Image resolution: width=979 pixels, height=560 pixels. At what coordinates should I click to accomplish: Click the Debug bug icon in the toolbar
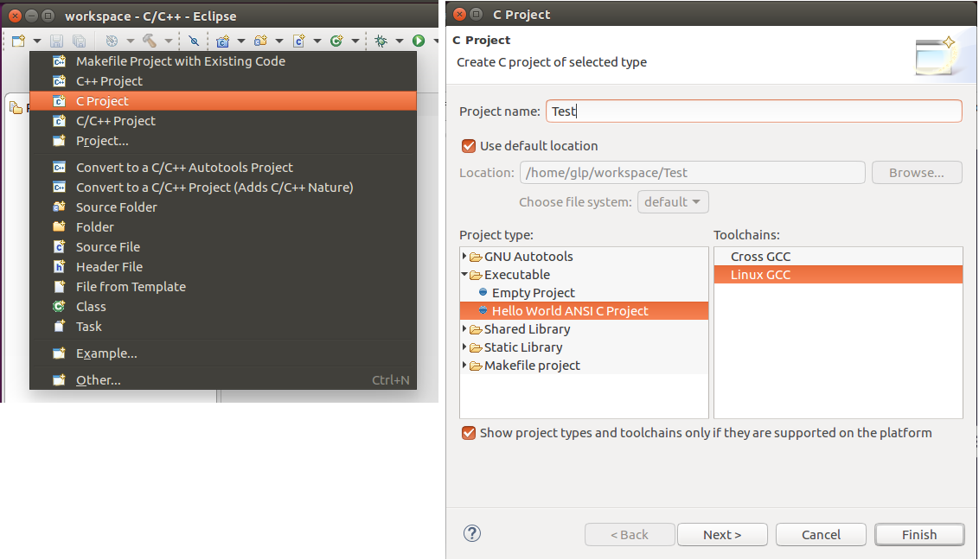pyautogui.click(x=381, y=41)
